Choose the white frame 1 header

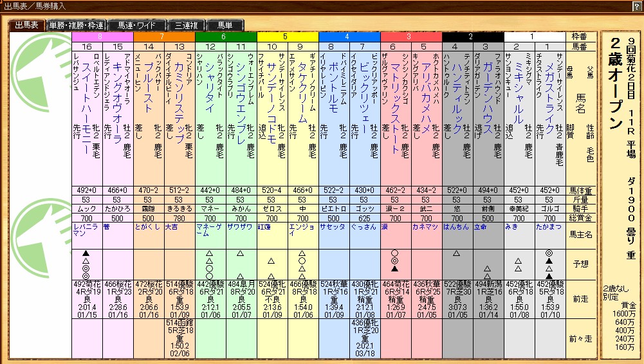click(535, 37)
